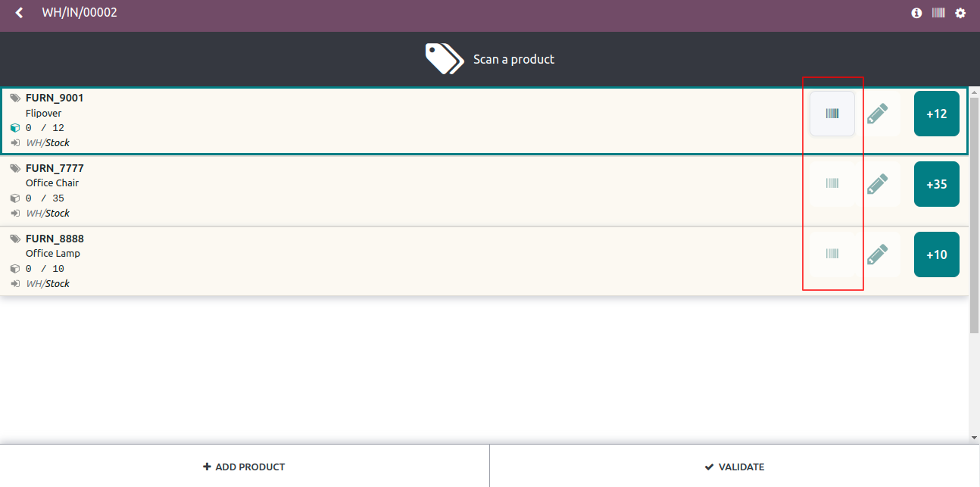Select FURN_8888 product code

point(55,239)
